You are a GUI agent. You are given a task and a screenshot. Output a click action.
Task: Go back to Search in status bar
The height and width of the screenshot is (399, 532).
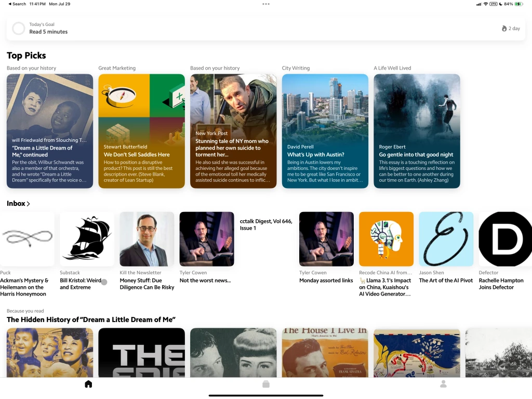pos(17,4)
